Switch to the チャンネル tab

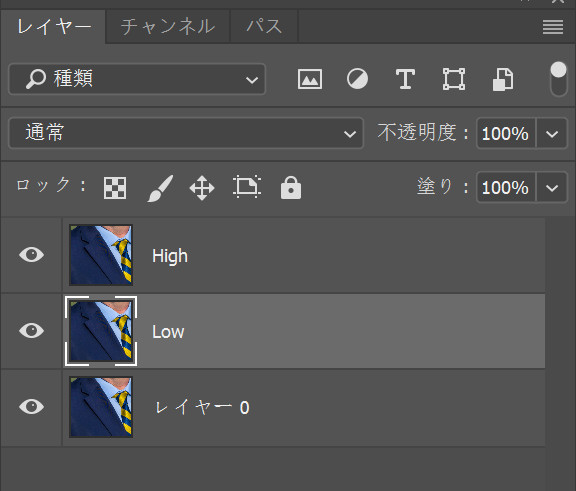pyautogui.click(x=168, y=27)
